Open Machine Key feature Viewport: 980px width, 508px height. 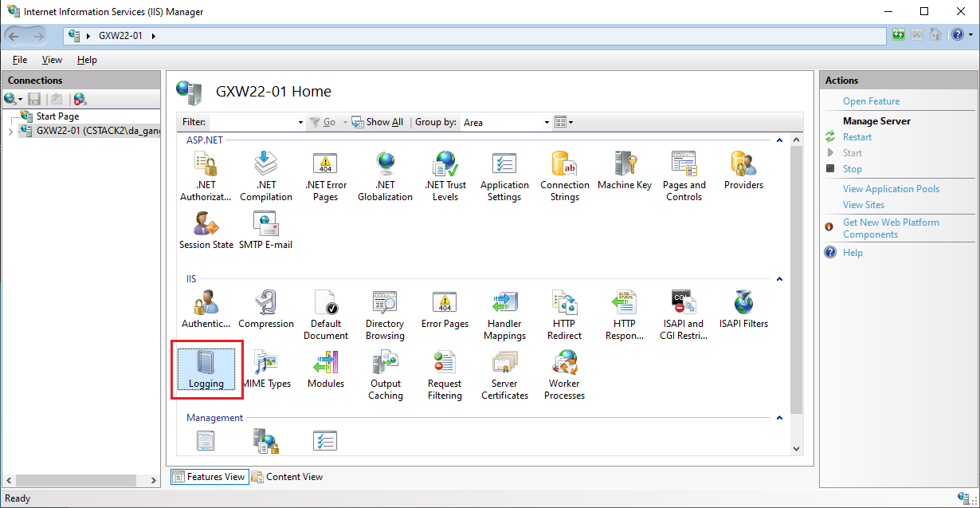click(625, 171)
